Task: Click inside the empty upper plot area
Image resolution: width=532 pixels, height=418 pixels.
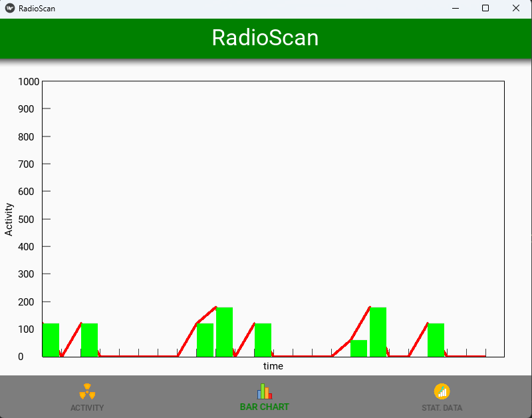Action: point(266,186)
